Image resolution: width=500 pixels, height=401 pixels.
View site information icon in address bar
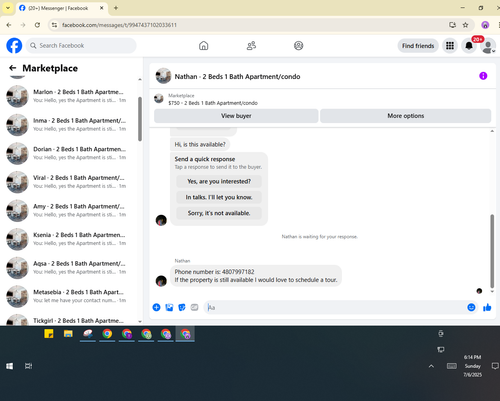click(54, 25)
